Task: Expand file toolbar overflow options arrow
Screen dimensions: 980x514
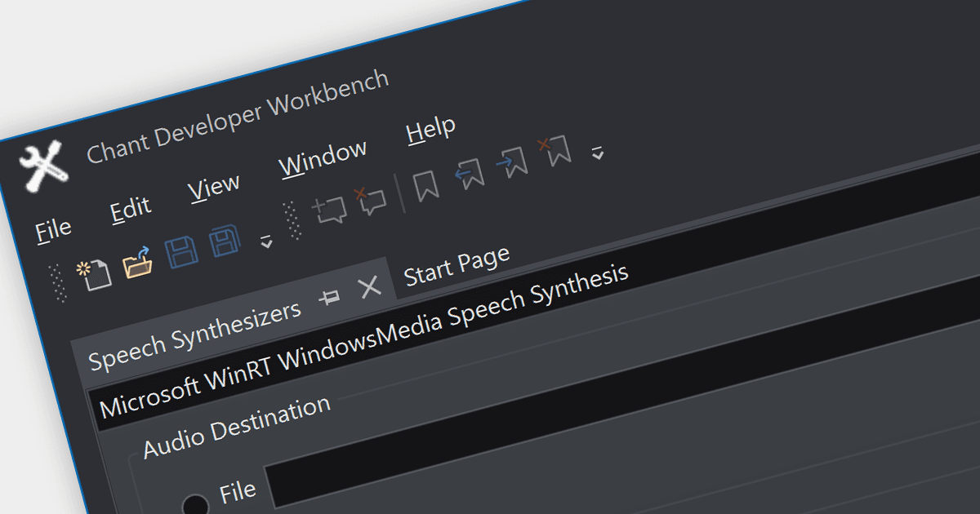Action: point(266,241)
